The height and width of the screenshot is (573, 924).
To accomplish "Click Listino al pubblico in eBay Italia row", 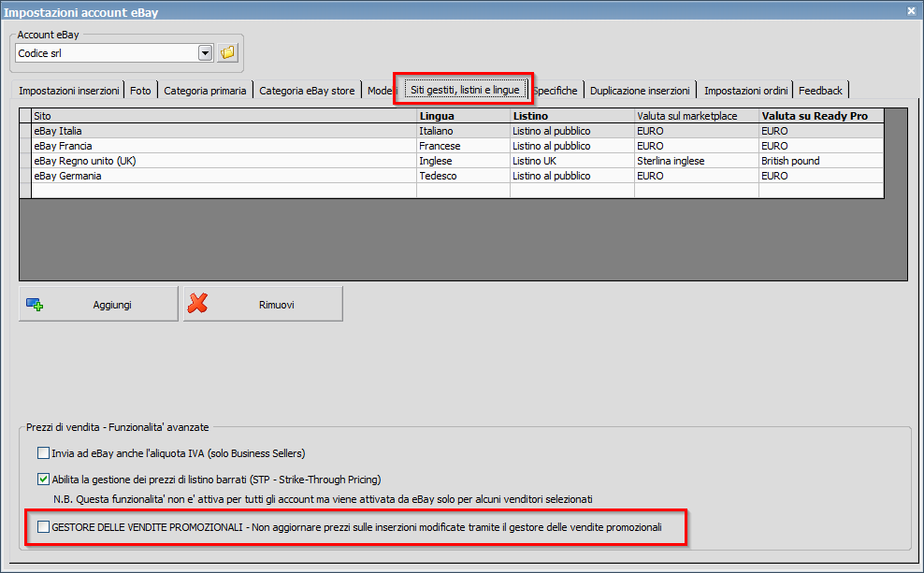I will [572, 131].
